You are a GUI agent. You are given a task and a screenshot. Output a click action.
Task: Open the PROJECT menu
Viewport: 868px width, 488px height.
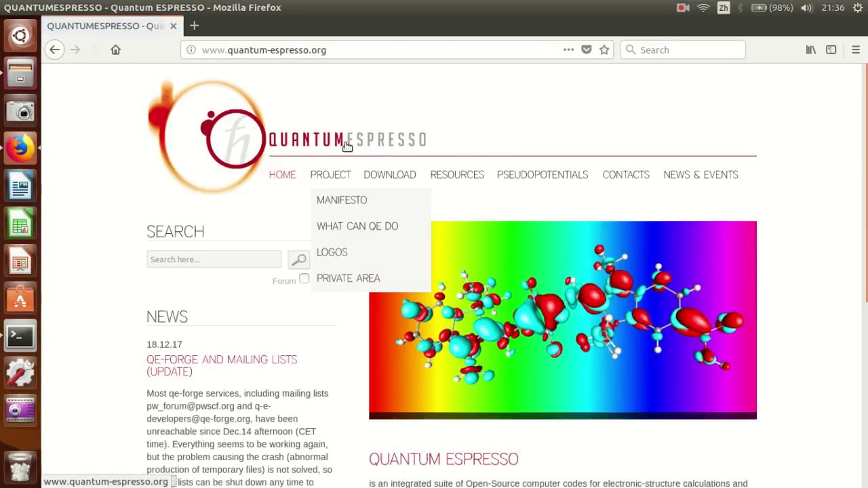(x=330, y=175)
